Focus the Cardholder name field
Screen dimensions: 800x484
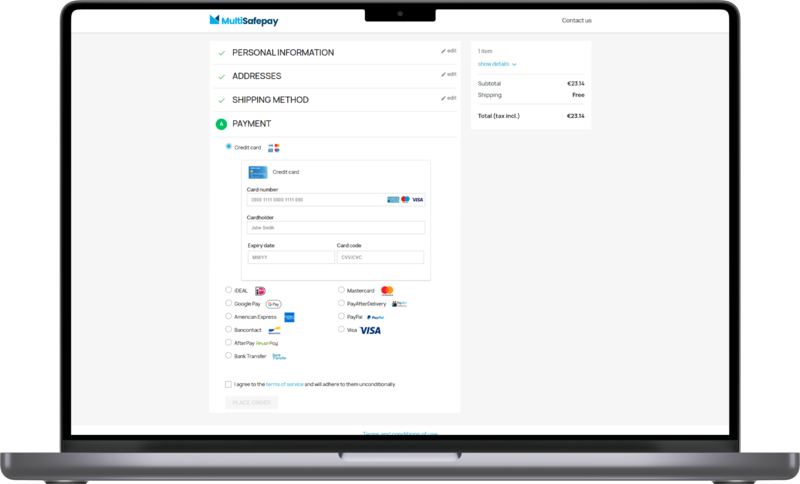click(336, 227)
